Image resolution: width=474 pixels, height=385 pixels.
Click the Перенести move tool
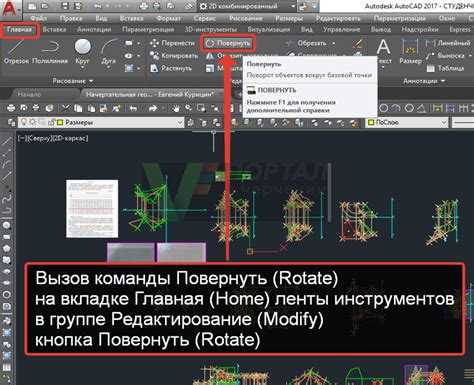pyautogui.click(x=172, y=43)
